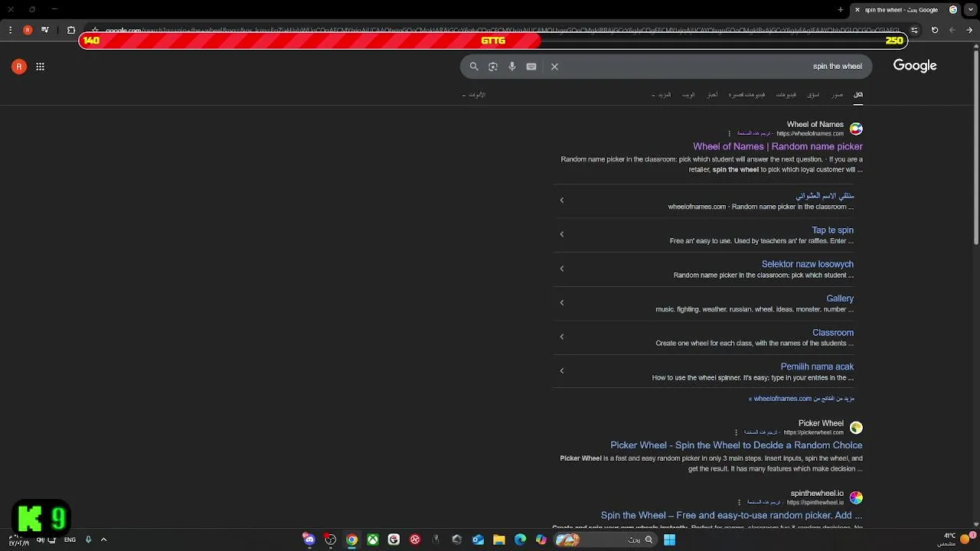980x551 pixels.
Task: Expand the Pemilih nama acak sitelink
Action: pos(562,371)
